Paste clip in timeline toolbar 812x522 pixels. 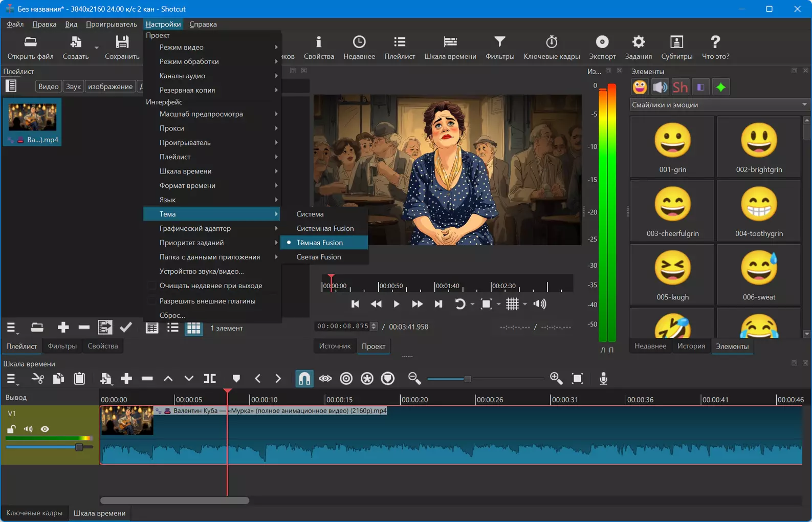coord(79,379)
